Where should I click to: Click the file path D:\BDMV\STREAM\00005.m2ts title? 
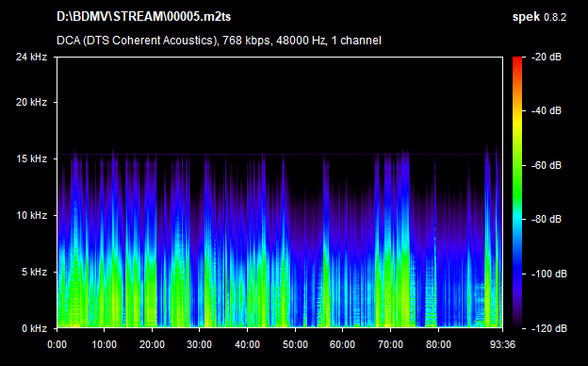[x=143, y=17]
